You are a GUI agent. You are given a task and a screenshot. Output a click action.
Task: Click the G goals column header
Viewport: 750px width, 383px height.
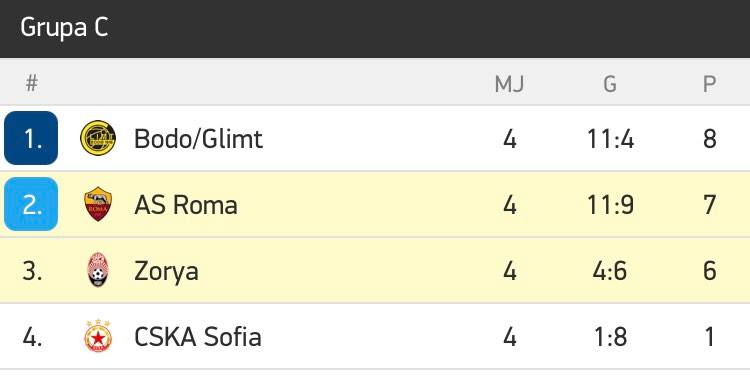coord(610,84)
